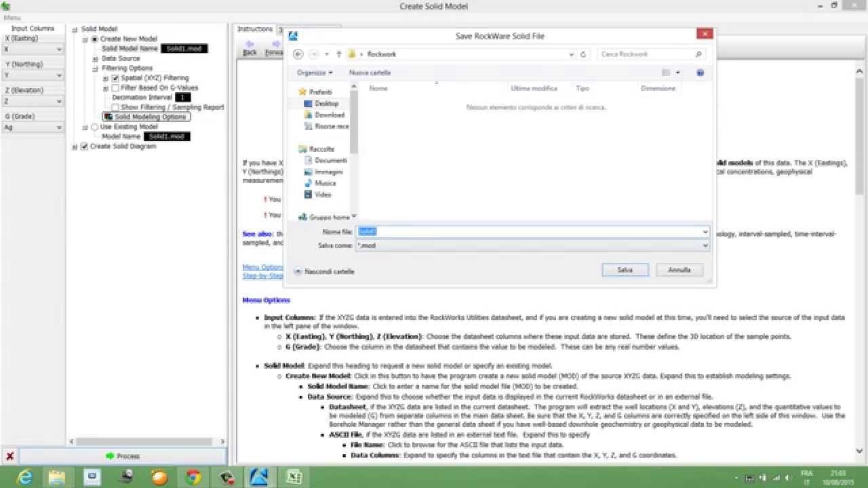Open the Step-by-Step link

point(263,276)
